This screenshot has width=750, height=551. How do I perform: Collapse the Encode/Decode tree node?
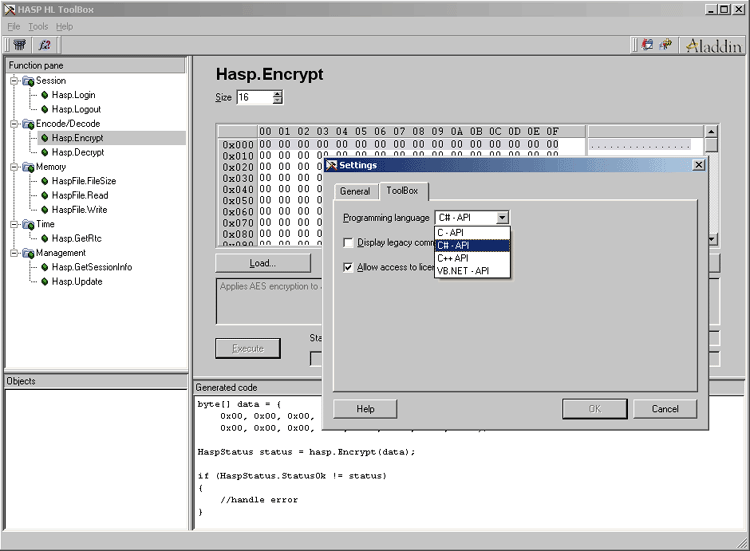point(14,123)
